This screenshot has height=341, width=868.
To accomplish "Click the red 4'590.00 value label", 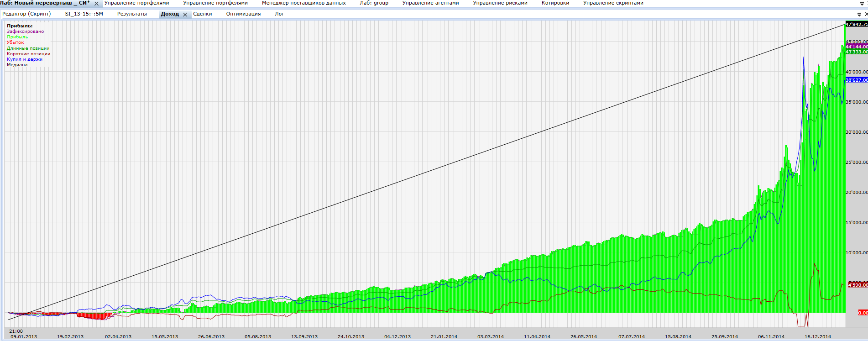I will (858, 285).
